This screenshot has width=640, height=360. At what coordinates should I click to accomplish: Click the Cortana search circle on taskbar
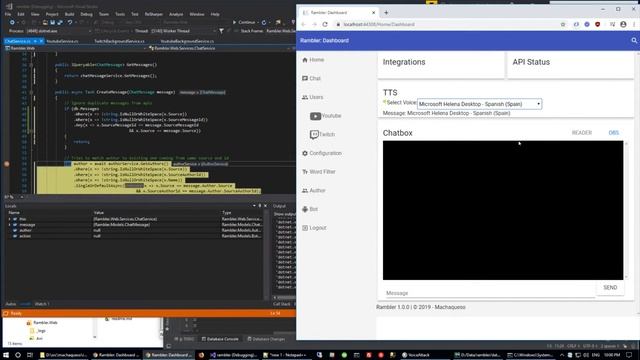18,355
